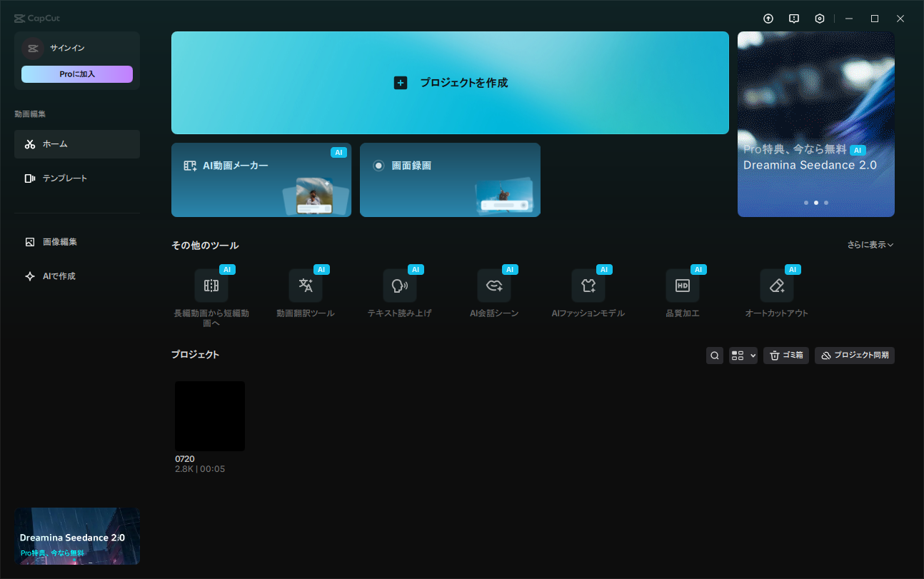The height and width of the screenshot is (579, 924).
Task: Open the 動画翻訳ツール icon
Action: pyautogui.click(x=306, y=286)
